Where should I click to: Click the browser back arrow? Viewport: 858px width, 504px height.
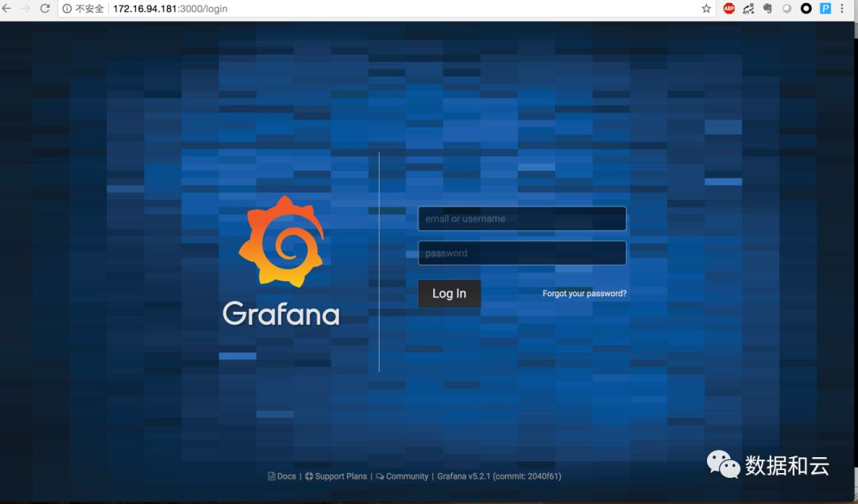point(6,9)
